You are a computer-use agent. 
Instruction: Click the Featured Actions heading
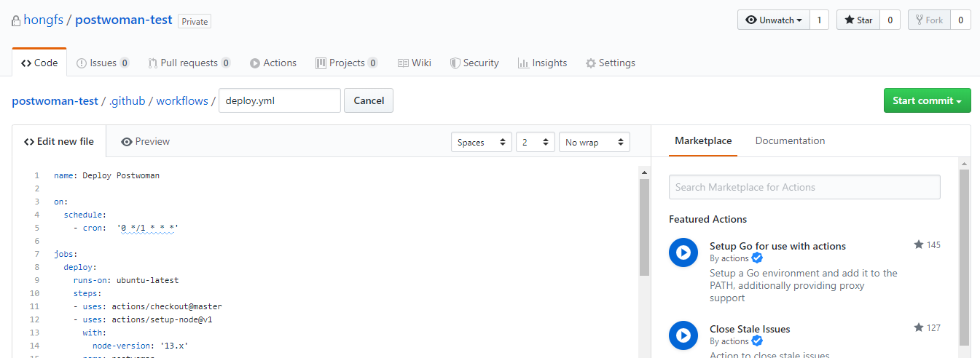(707, 219)
